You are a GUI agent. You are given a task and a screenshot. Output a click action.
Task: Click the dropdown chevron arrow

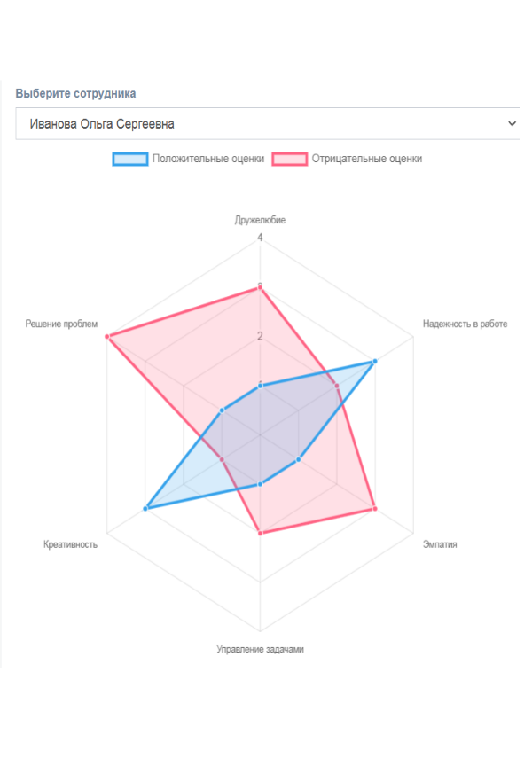511,124
